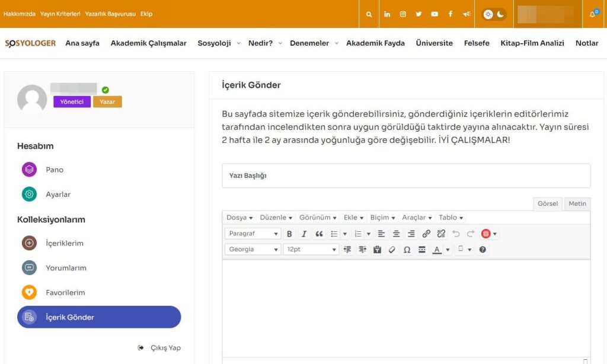Screen dimensions: 607x364
Task: Open the LinkedIn social icon
Action: point(387,14)
